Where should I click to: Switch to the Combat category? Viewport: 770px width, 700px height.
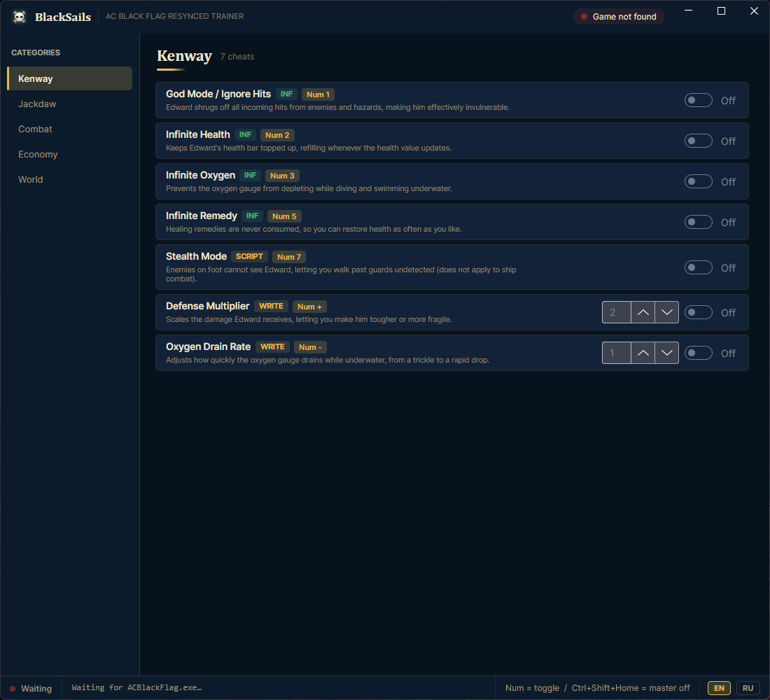(70, 129)
